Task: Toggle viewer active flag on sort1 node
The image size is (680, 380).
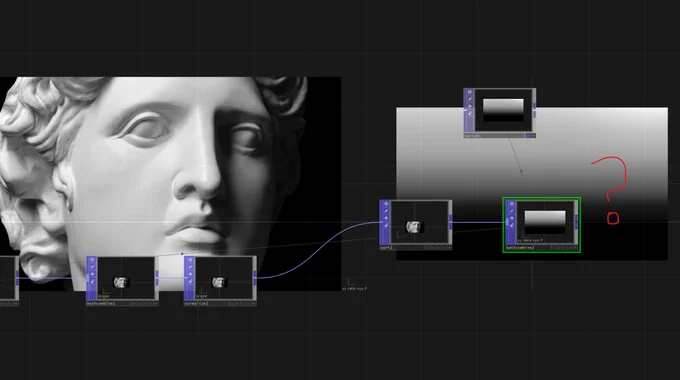Action: [x=450, y=248]
